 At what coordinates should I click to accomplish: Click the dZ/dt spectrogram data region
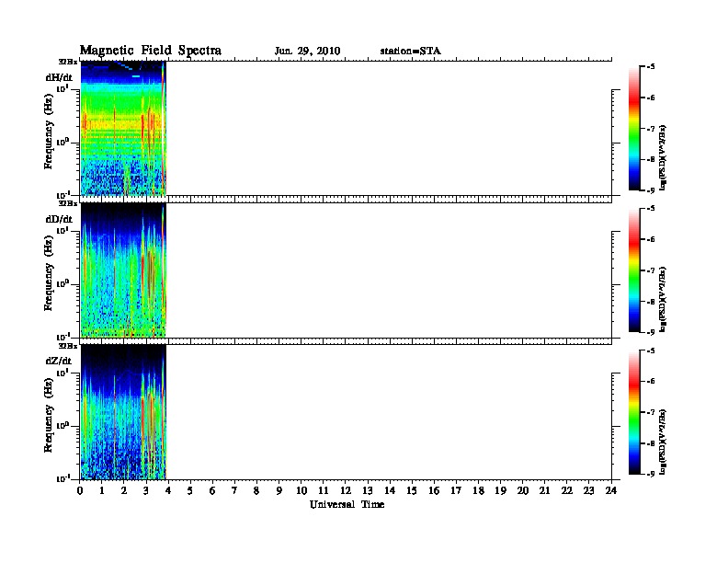(x=123, y=412)
